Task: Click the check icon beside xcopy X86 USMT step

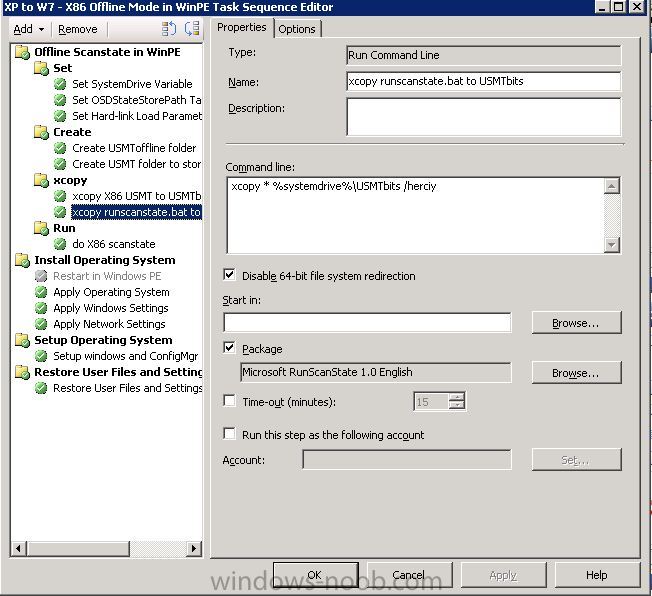Action: (x=60, y=196)
